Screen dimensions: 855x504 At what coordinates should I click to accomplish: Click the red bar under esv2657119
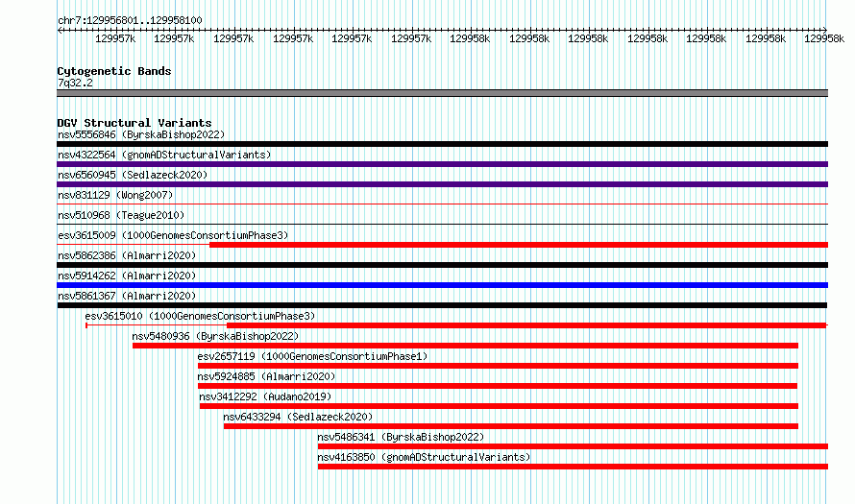(x=498, y=366)
